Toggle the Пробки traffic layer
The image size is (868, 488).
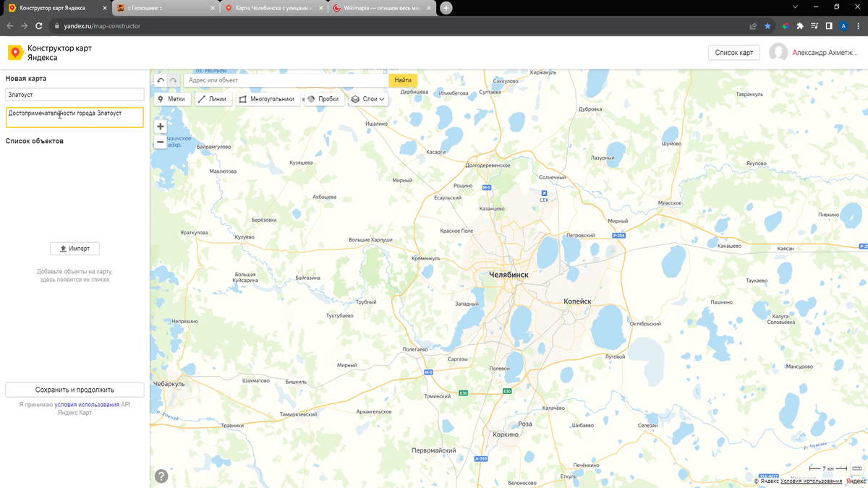323,99
